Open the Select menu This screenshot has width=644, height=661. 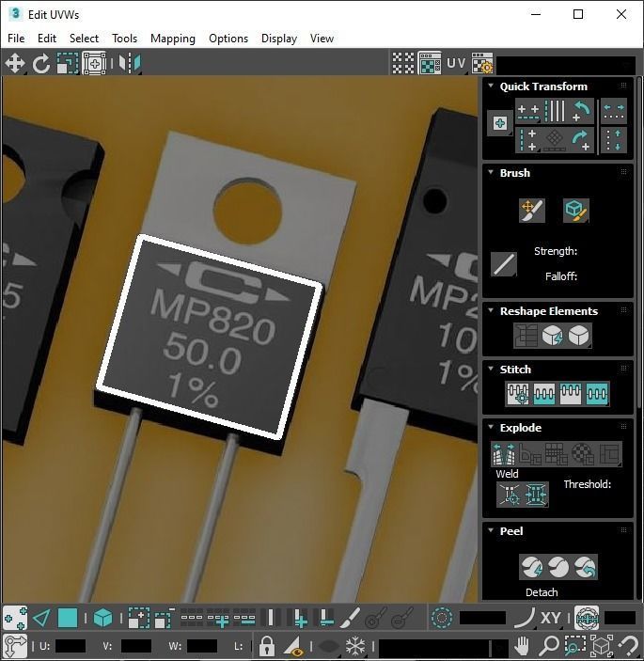[x=84, y=39]
